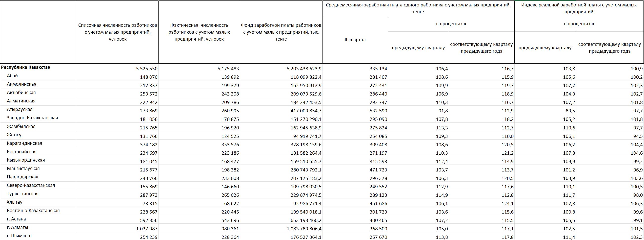644x240 pixels.
Task: Click the value 168 477
Action: coord(230,162)
